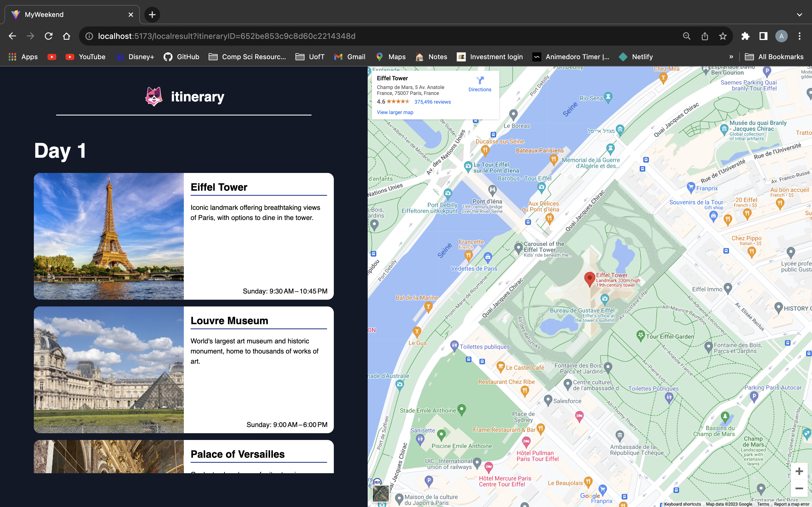The height and width of the screenshot is (507, 812).
Task: Open the Chrome three-dot menu
Action: (x=800, y=36)
